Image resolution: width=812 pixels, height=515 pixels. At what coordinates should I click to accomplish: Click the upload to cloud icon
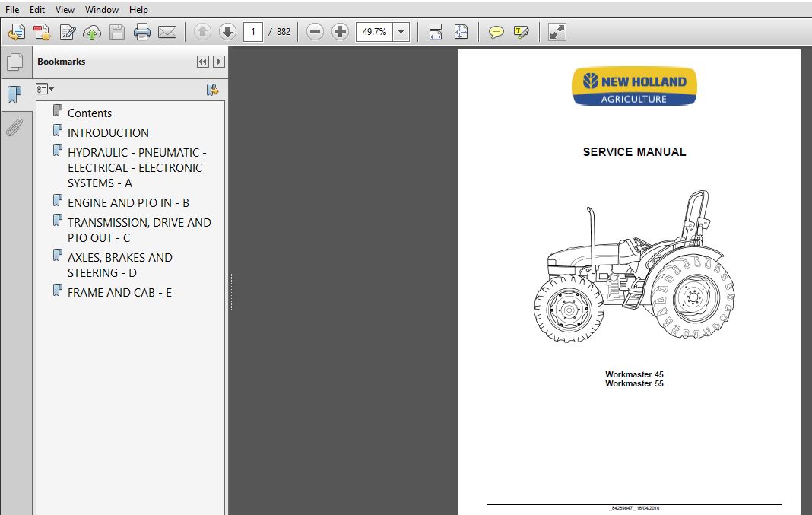click(92, 32)
